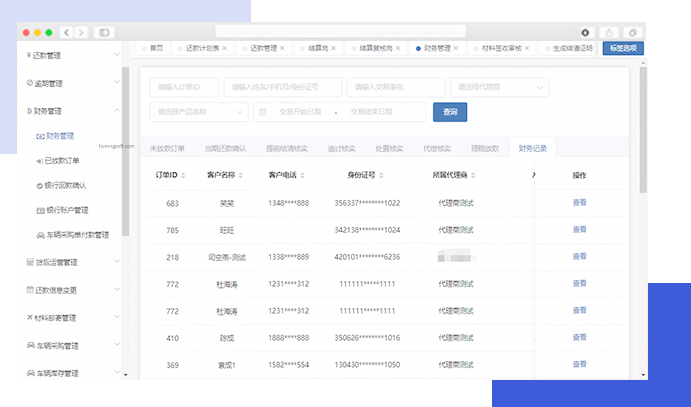Sort by 客户名称 column arrows
This screenshot has width=691, height=407.
click(x=240, y=175)
